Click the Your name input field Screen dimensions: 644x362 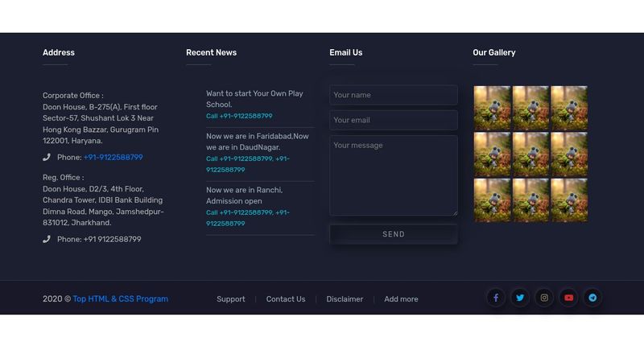pyautogui.click(x=393, y=95)
